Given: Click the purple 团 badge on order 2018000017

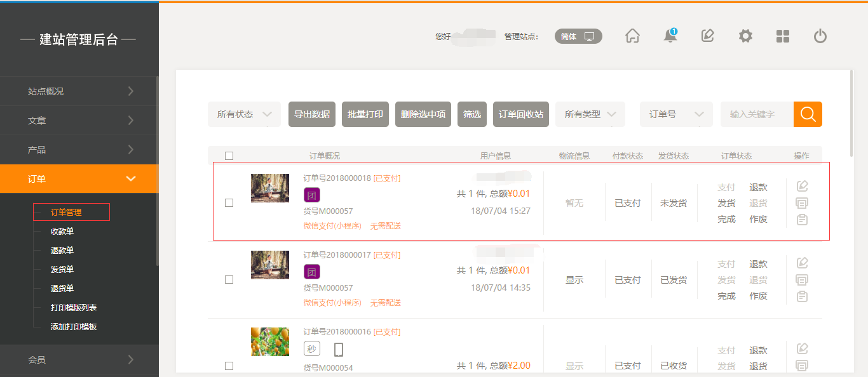Looking at the screenshot, I should click(311, 272).
